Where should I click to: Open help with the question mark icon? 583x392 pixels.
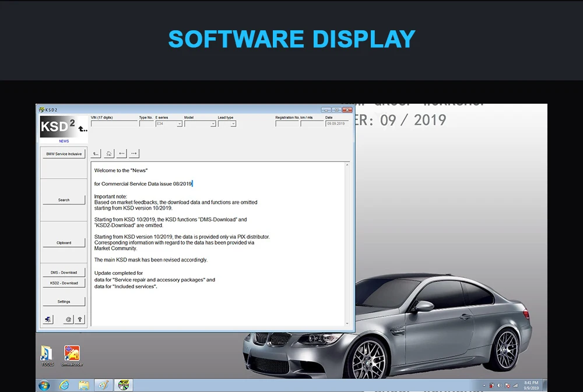click(x=79, y=320)
